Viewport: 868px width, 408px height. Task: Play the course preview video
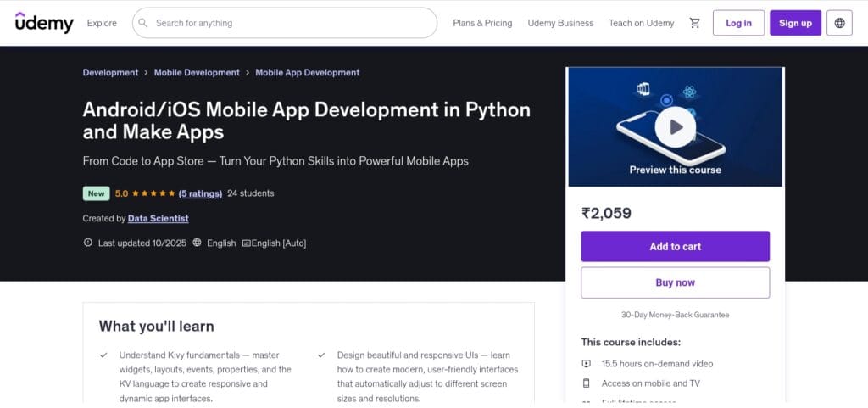click(x=675, y=126)
